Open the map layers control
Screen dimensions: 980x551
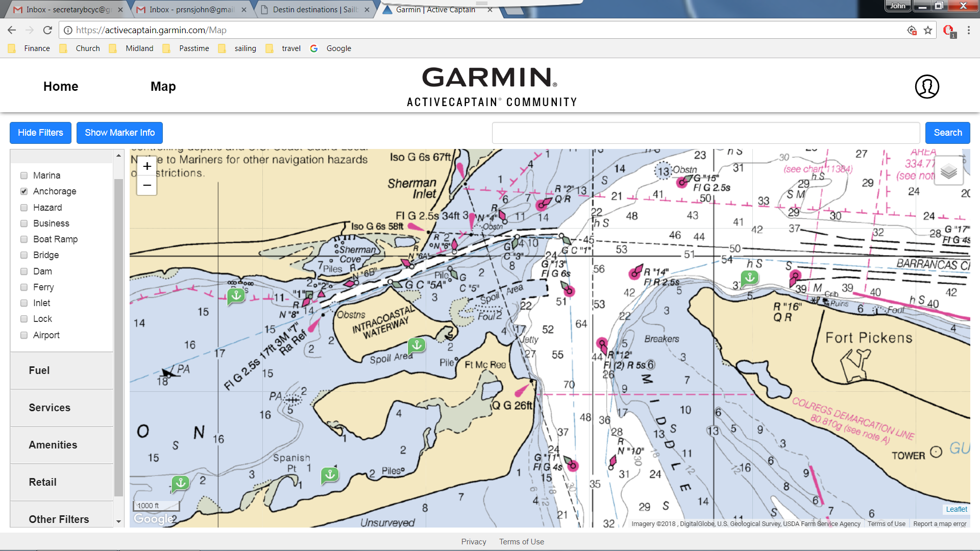click(x=948, y=171)
